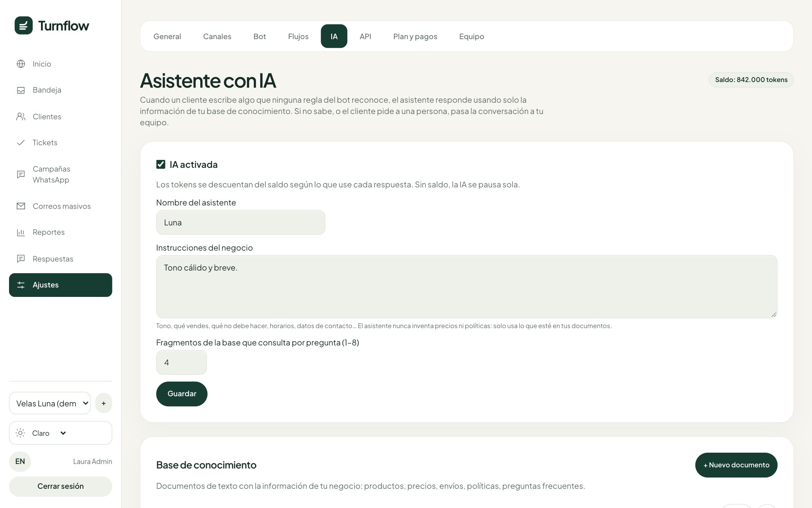Select the IA tab

[334, 37]
